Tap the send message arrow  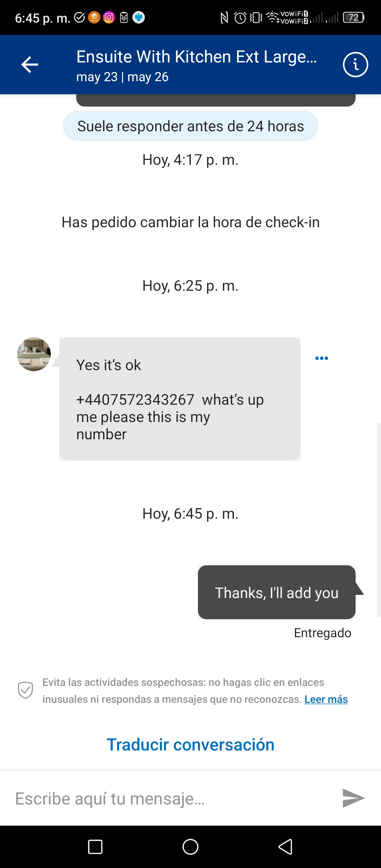tap(353, 798)
